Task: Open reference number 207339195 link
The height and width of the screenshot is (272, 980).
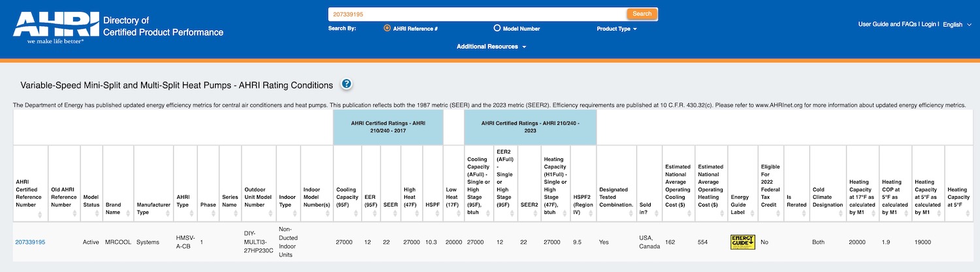Action: (x=30, y=242)
